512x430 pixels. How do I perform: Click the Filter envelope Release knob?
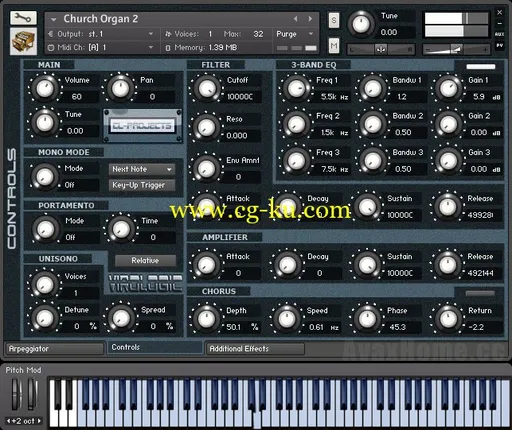[448, 207]
